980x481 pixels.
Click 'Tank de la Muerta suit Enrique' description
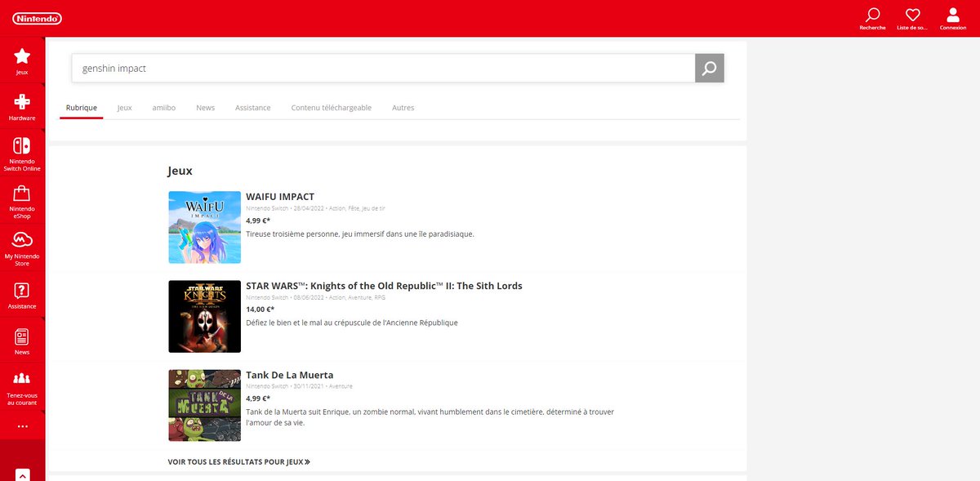tap(430, 417)
